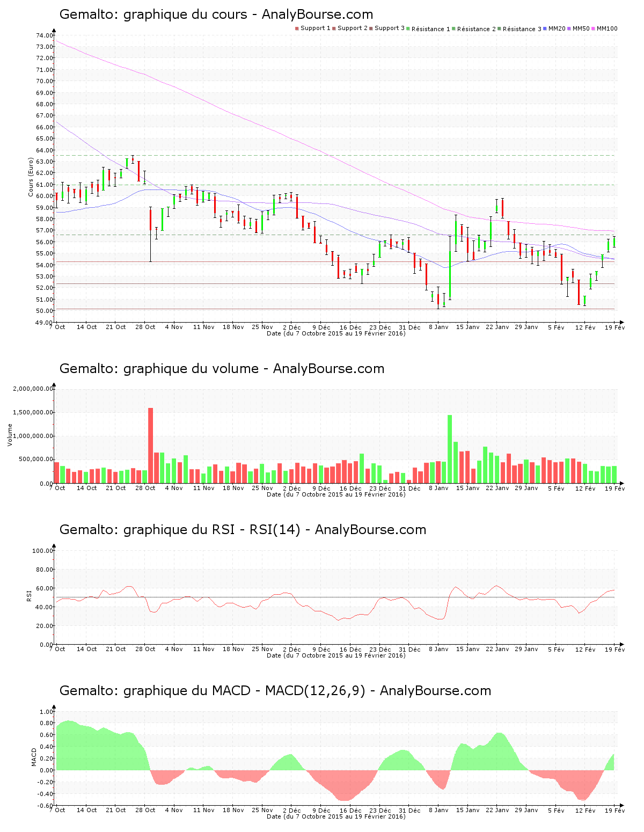Click the MM50 legend entry
This screenshot has width=644, height=832.
(x=579, y=28)
